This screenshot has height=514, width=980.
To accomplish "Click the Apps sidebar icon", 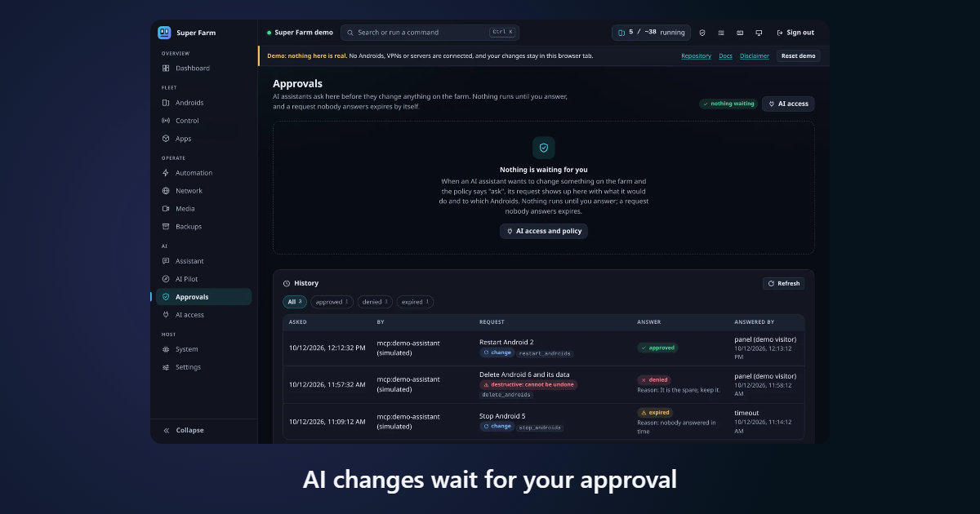I will pos(166,139).
